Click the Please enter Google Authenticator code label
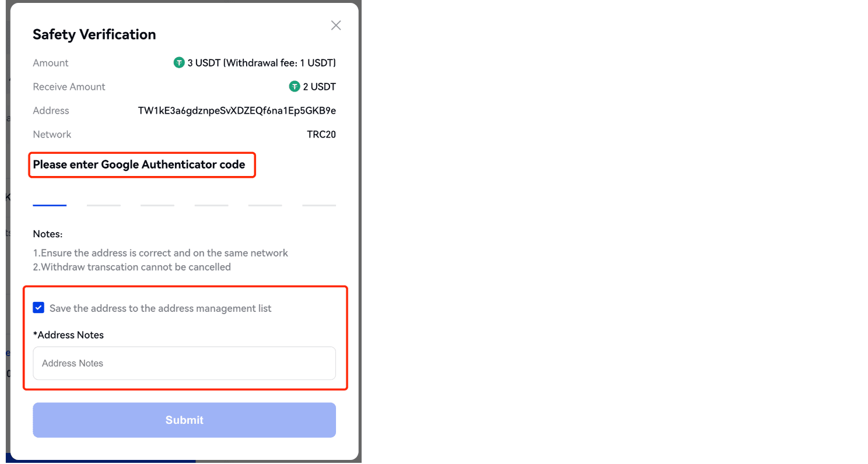 pyautogui.click(x=139, y=164)
